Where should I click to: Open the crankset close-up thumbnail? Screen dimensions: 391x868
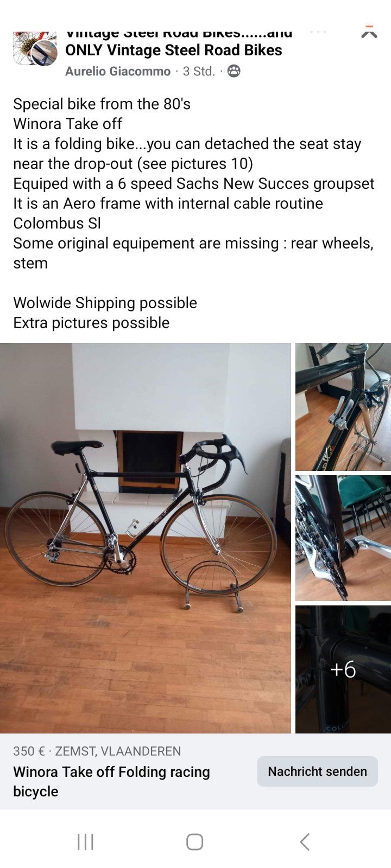click(x=343, y=538)
